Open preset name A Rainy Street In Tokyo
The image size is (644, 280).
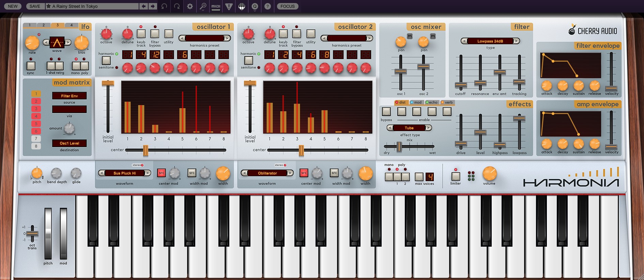click(92, 6)
